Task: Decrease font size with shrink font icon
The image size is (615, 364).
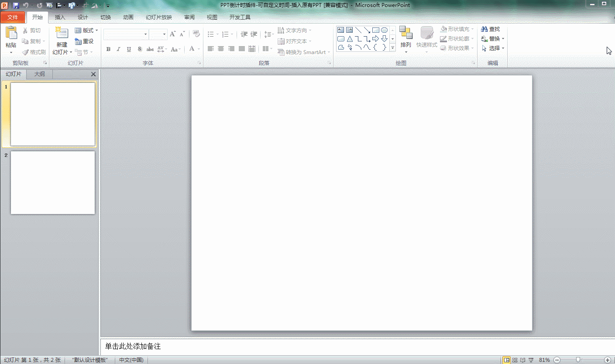Action: click(182, 34)
